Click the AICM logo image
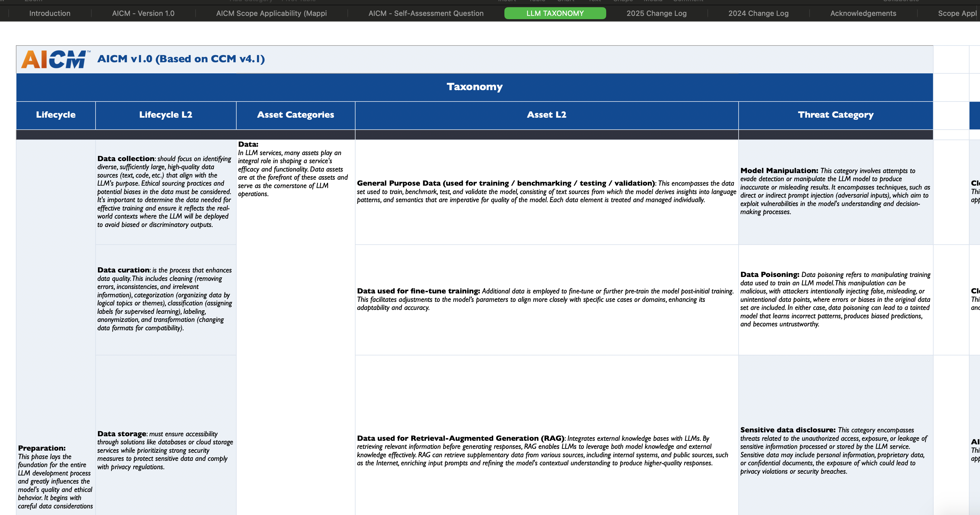The width and height of the screenshot is (980, 515). [55, 59]
